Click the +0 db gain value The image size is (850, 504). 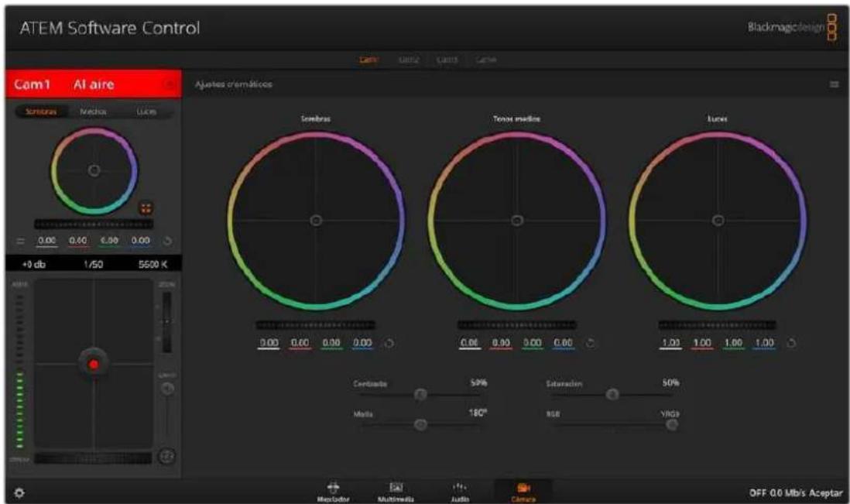pos(33,265)
